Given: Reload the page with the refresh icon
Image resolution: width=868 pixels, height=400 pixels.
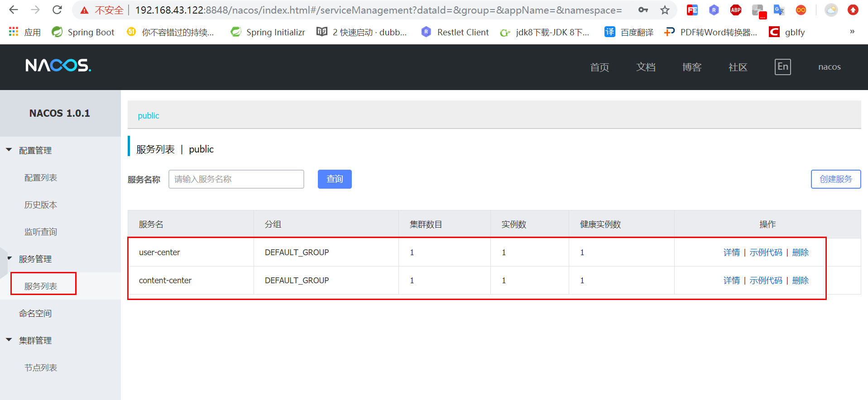Looking at the screenshot, I should [x=57, y=10].
